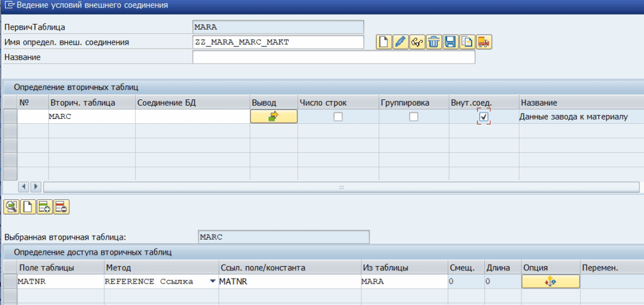Click the trash can delete icon
The height and width of the screenshot is (305, 644).
coord(434,42)
